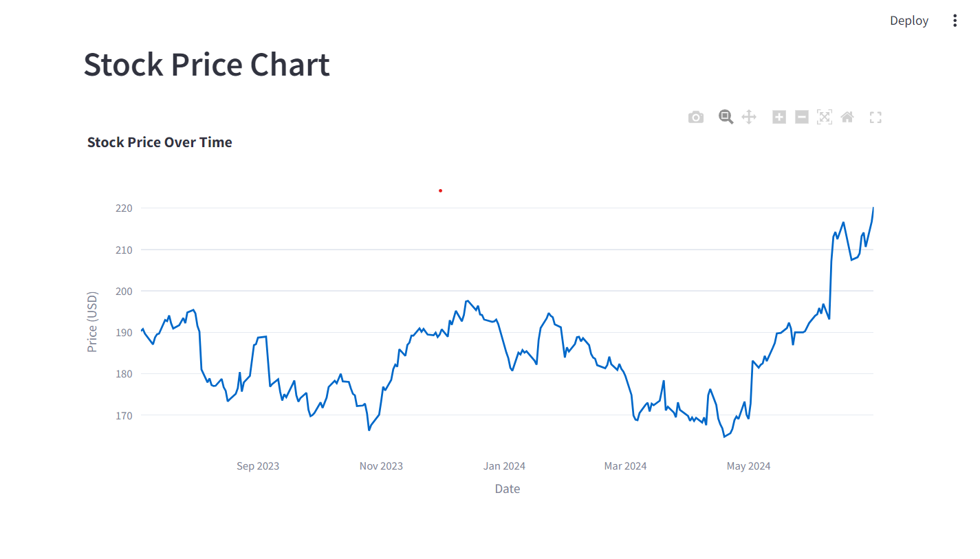
Task: Zoom in with the plus icon
Action: [x=779, y=118]
